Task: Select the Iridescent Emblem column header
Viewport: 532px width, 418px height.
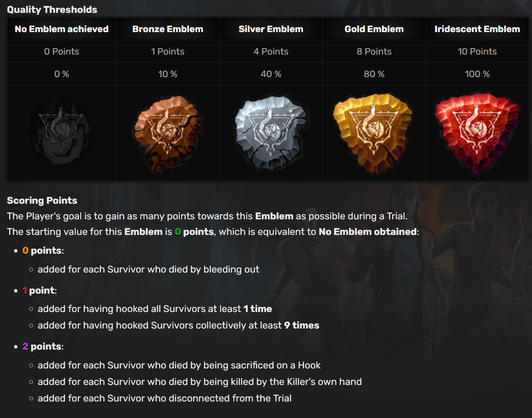Action: tap(477, 29)
